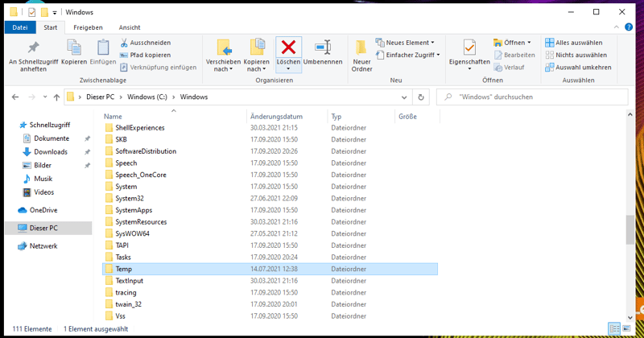Select the System32 folder
Screen dimensions: 644x338
pyautogui.click(x=129, y=198)
